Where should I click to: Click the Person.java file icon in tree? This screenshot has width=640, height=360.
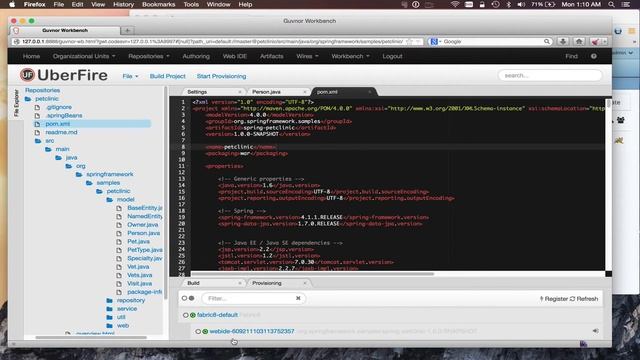coord(119,233)
